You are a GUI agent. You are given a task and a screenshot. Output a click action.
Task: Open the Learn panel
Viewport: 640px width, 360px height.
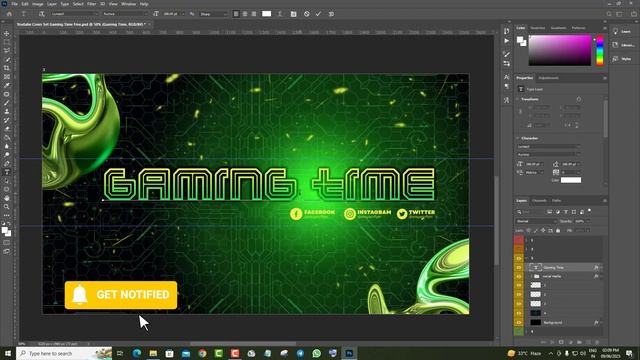tap(622, 31)
